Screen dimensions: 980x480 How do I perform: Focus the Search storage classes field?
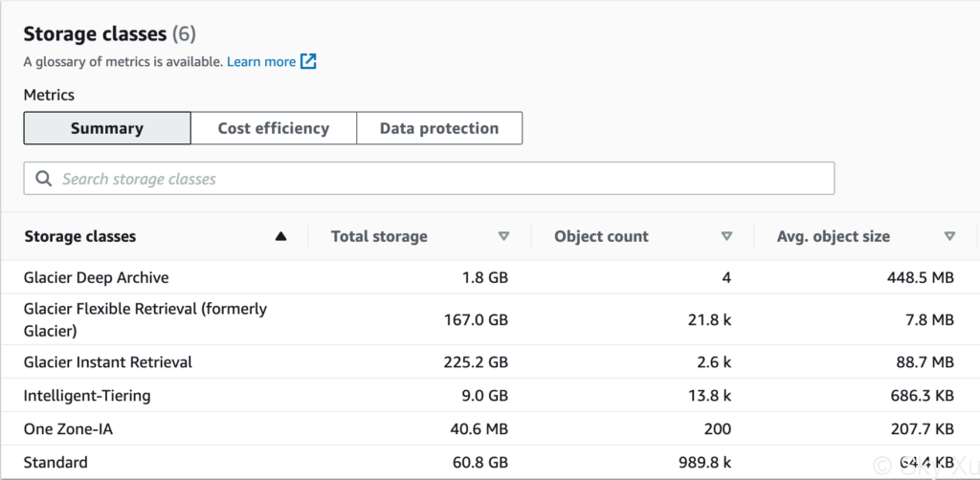429,179
